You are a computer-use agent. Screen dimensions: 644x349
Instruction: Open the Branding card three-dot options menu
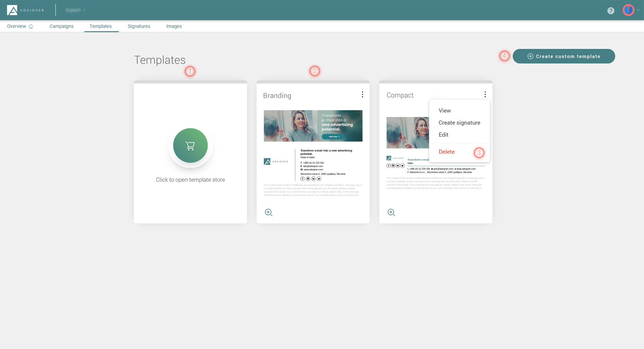[x=362, y=95]
